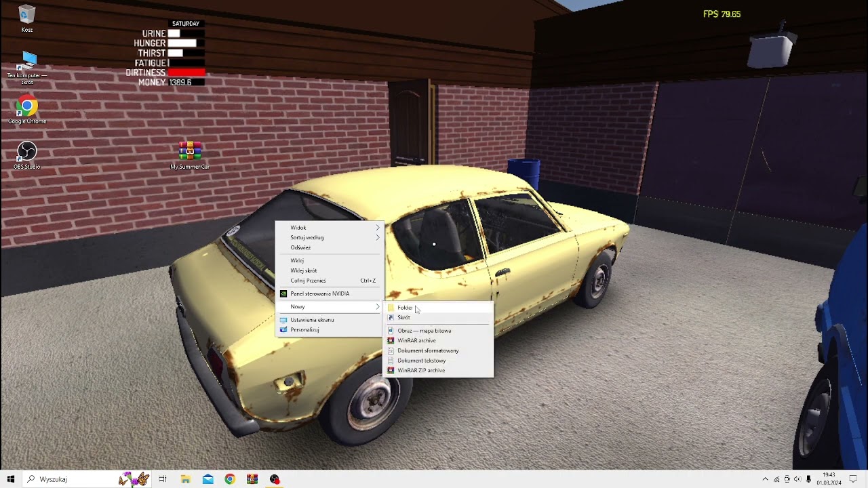Click the microphone icon in system tray
Screen dimensions: 868x488
click(808, 479)
